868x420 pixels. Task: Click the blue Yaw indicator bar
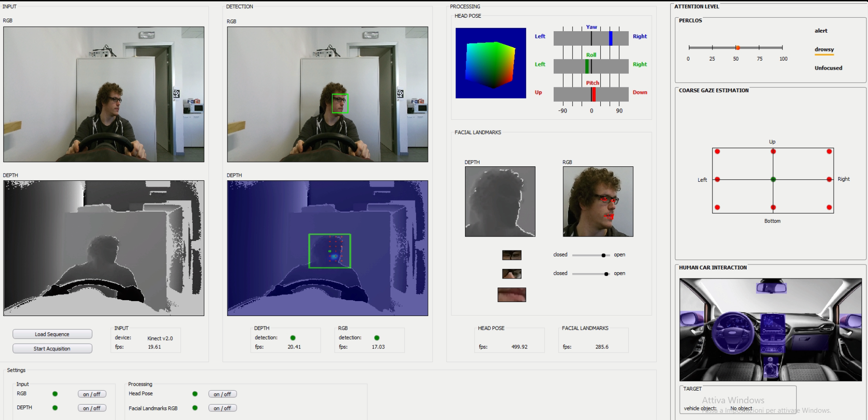tap(611, 38)
